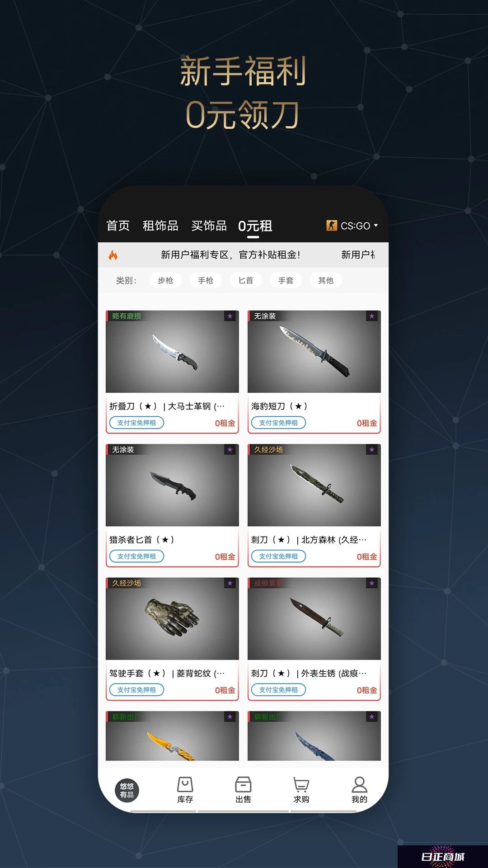The width and height of the screenshot is (488, 868).
Task: Tap the 悠悠有品 home logo icon
Action: 127,790
